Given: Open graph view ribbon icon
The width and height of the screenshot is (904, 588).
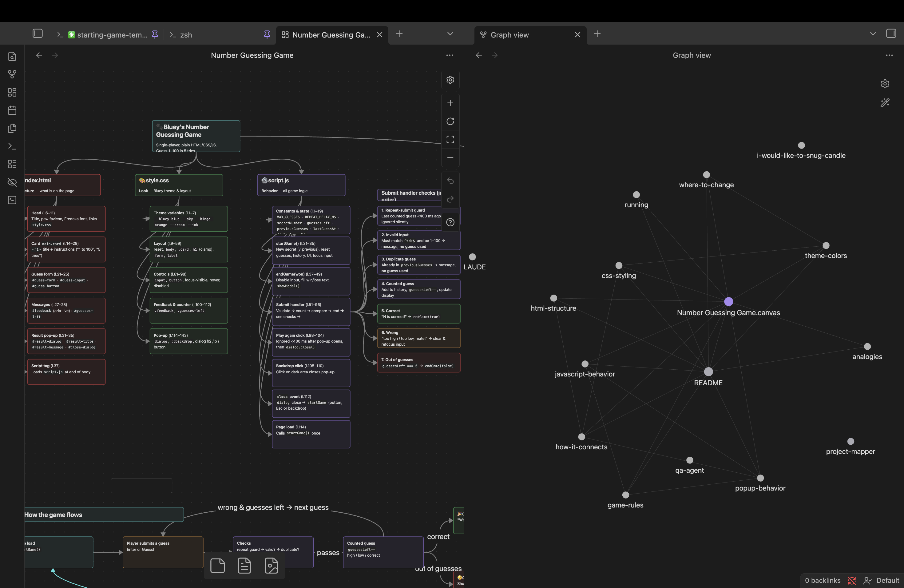Looking at the screenshot, I should (12, 74).
